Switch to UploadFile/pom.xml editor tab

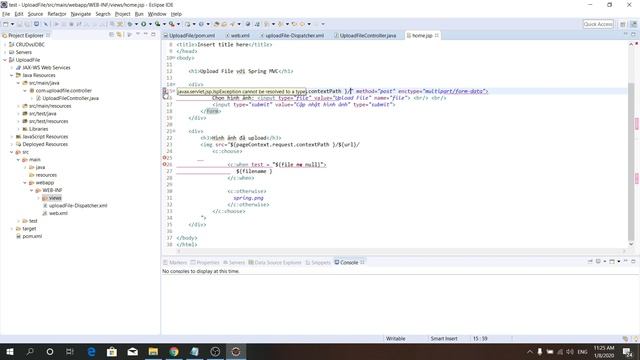189,36
